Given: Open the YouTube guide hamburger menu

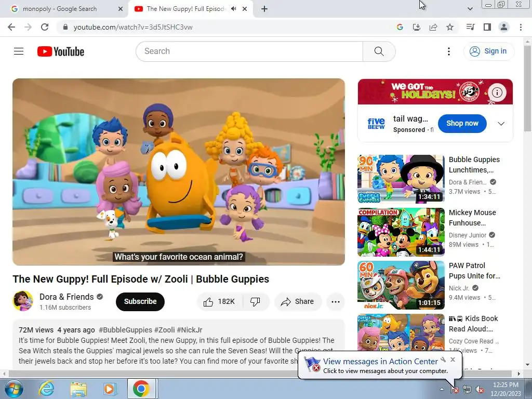Looking at the screenshot, I should click(x=19, y=51).
